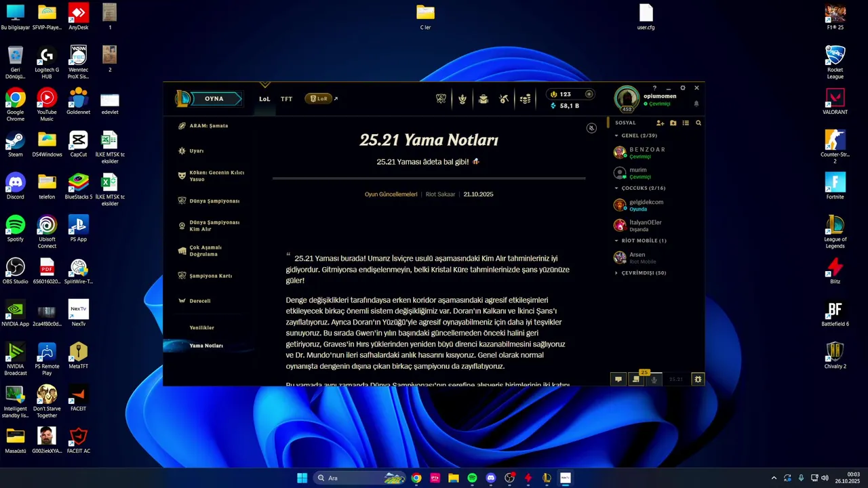This screenshot has height=488, width=868.
Task: Select Çok Aşamalı Doğrulama item
Action: (205, 251)
